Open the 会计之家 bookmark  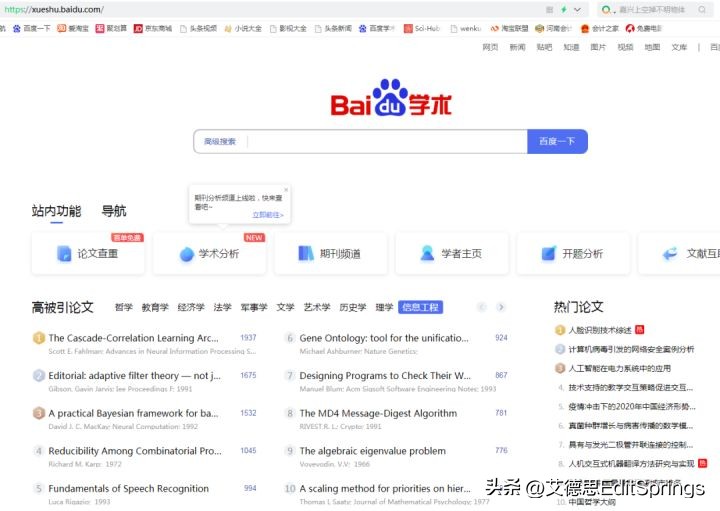click(x=600, y=28)
